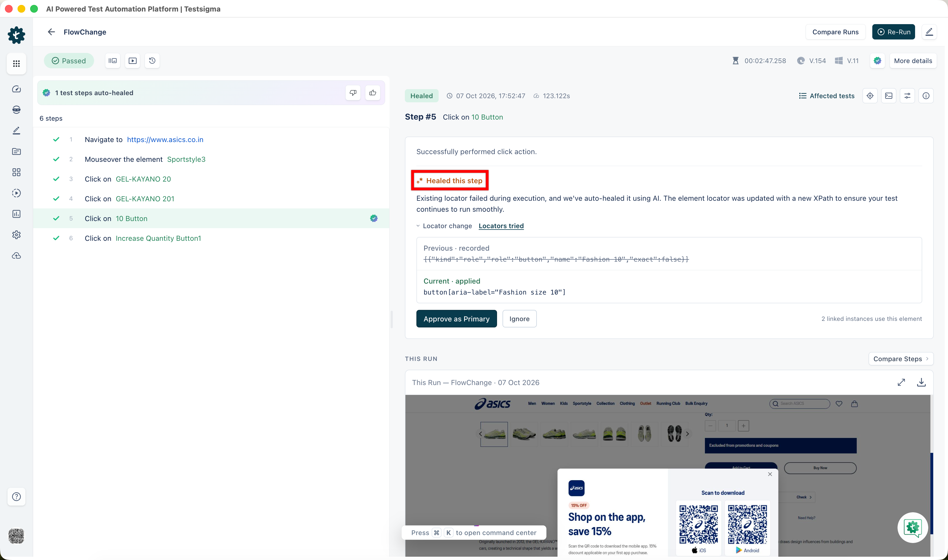The image size is (948, 560).
Task: Select step 5 Click on 10 Button
Action: [x=211, y=219]
